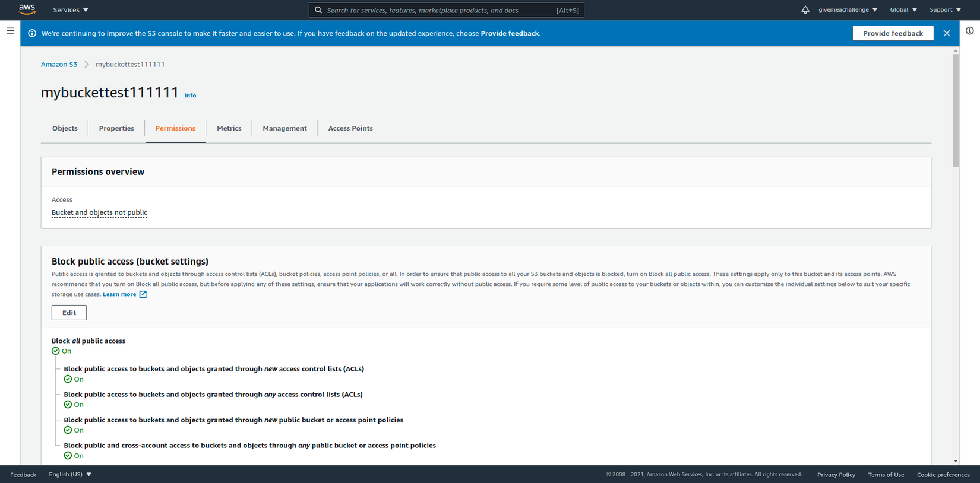Open the Privacy Policy link
This screenshot has width=980, height=483.
pos(836,475)
